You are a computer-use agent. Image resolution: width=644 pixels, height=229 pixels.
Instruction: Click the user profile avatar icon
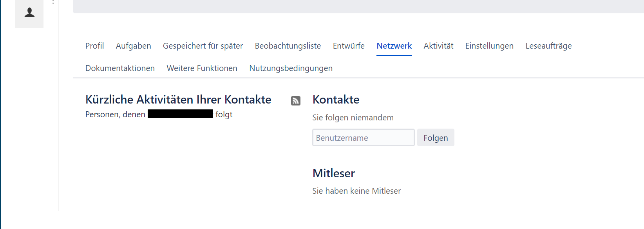point(29,13)
